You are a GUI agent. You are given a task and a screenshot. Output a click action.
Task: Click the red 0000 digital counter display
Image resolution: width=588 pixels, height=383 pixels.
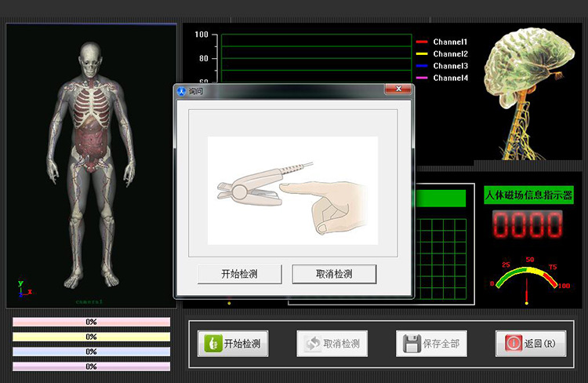527,226
